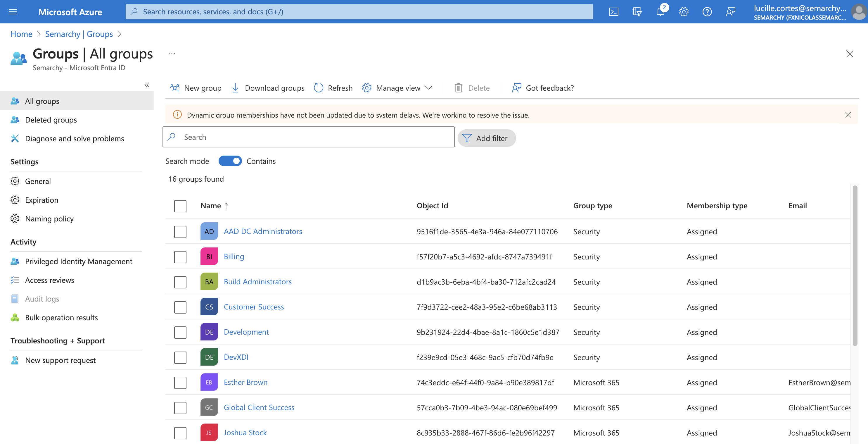
Task: Click the Refresh icon
Action: (x=319, y=88)
